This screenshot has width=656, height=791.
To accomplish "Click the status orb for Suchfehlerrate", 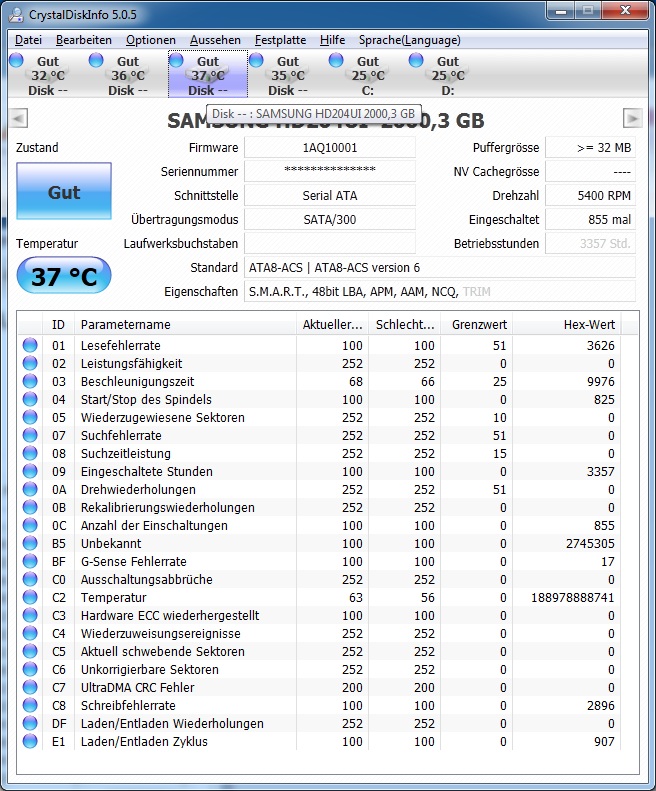I will coord(30,435).
